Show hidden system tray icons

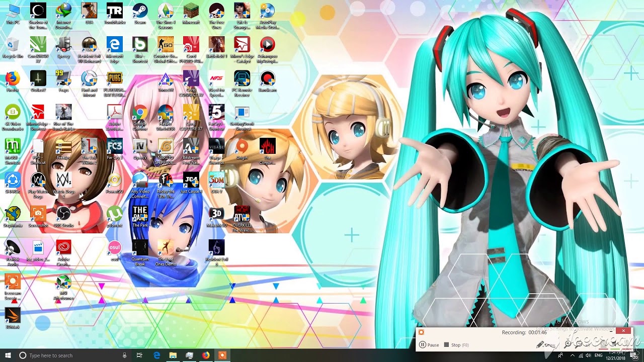pyautogui.click(x=572, y=355)
